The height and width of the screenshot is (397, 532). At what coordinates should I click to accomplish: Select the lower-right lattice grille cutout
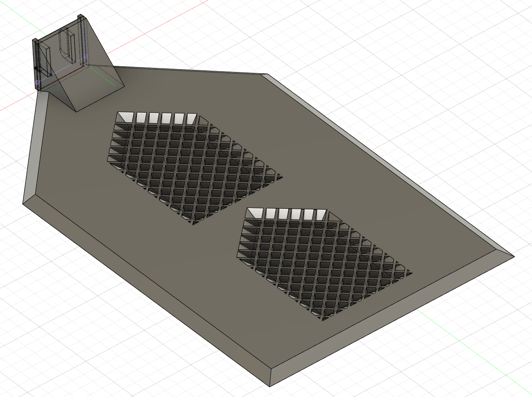[324, 264]
